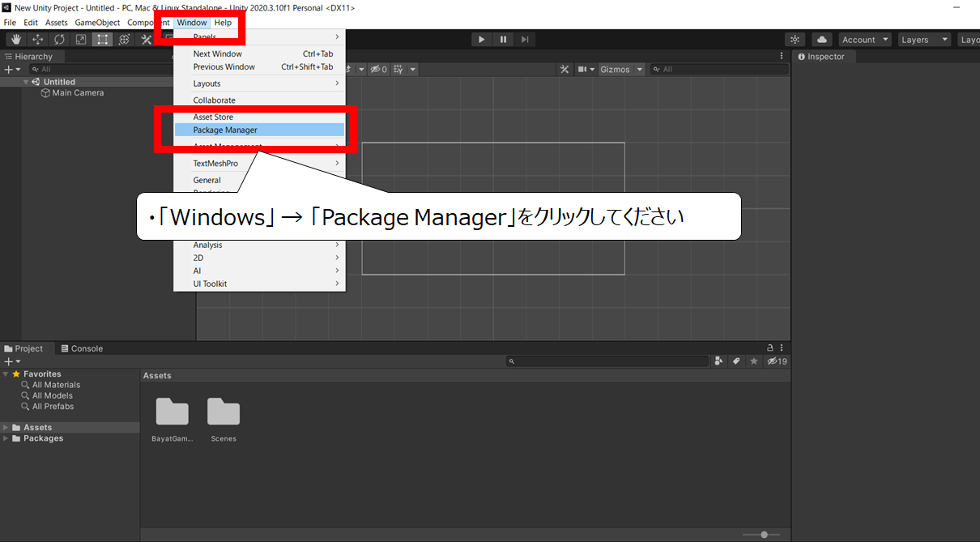
Task: Select the All Models saved search
Action: pos(47,395)
